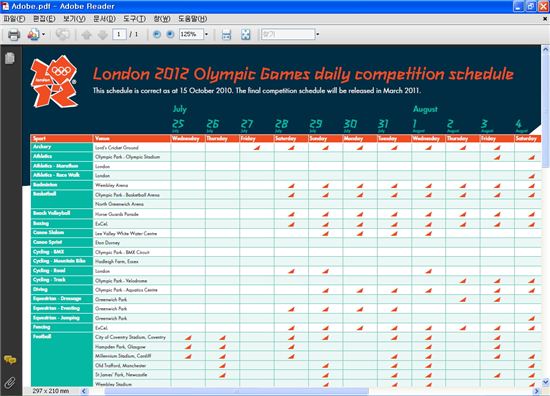Go to next page arrow

[x=102, y=35]
